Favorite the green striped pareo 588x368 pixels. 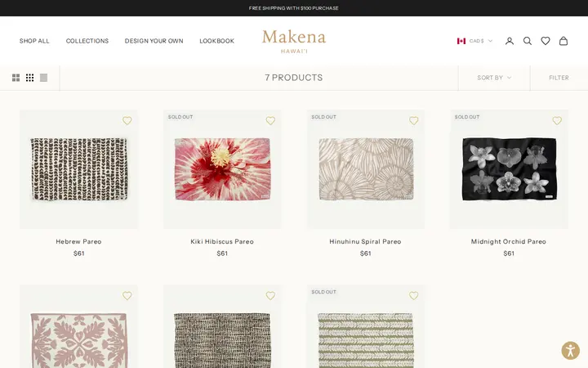pyautogui.click(x=413, y=296)
